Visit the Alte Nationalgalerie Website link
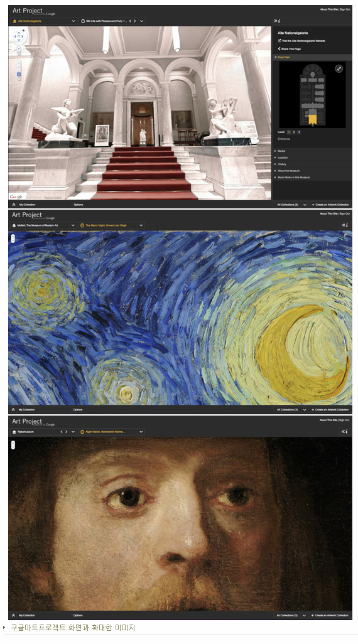This screenshot has width=358, height=644. [301, 41]
